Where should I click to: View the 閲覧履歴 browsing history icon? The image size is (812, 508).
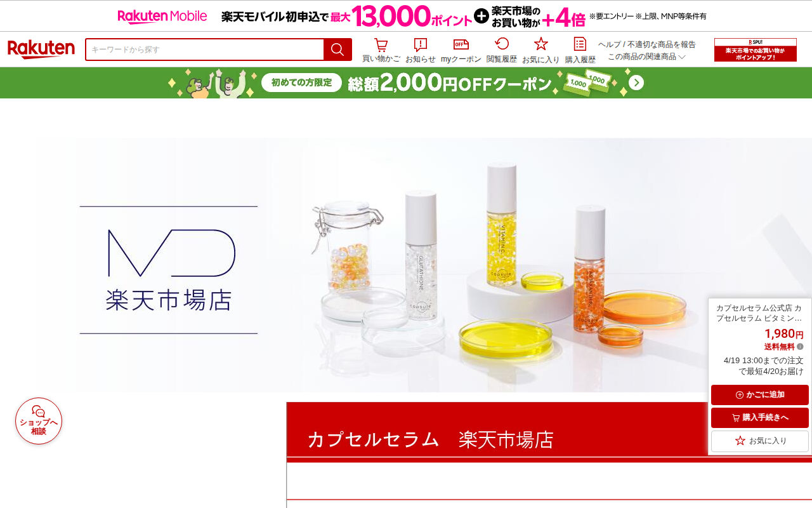click(502, 50)
